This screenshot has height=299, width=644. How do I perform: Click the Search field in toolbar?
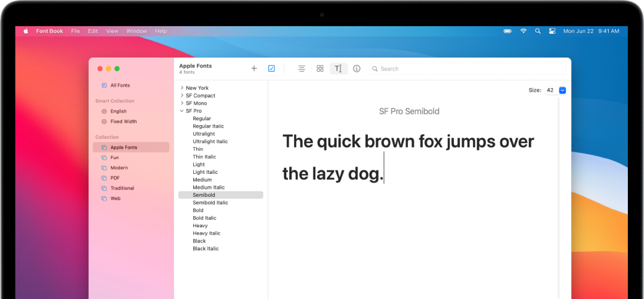click(x=468, y=69)
